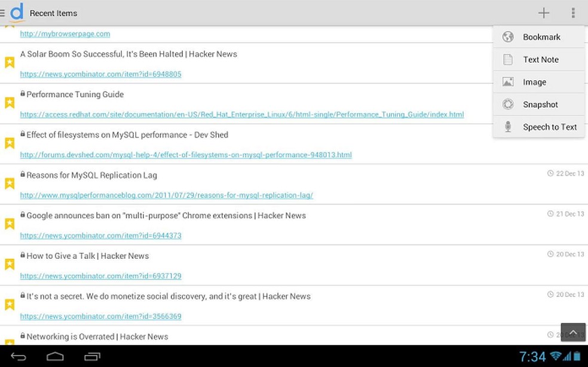Click the bookmark star for Solar Boom item
Screen dimensions: 588x367
(x=10, y=62)
